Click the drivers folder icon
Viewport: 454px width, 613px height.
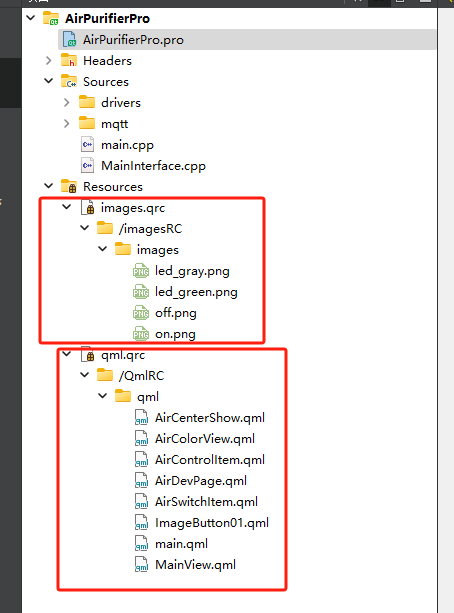pos(87,102)
